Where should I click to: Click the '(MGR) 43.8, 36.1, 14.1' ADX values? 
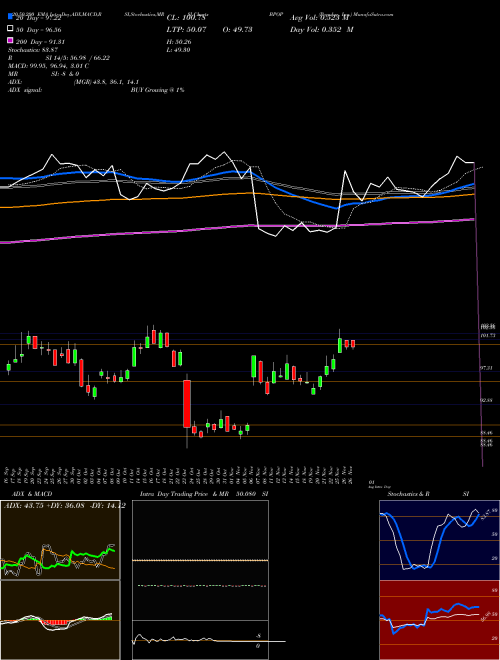106,82
